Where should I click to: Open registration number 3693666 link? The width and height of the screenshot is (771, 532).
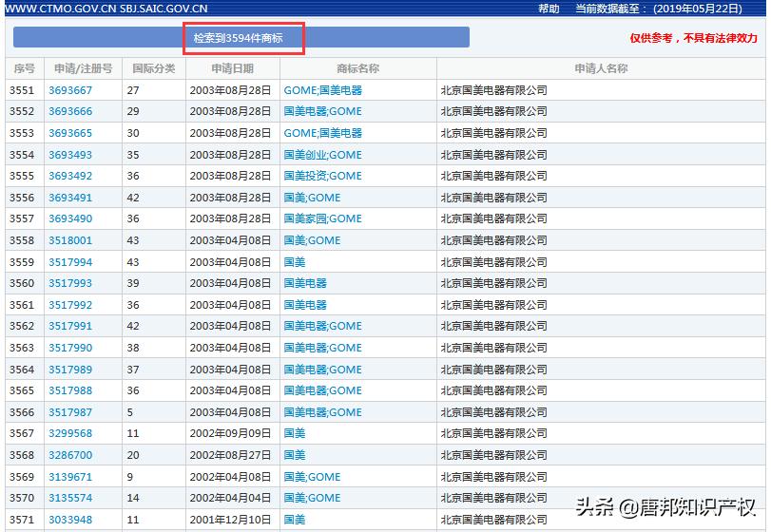pos(70,111)
